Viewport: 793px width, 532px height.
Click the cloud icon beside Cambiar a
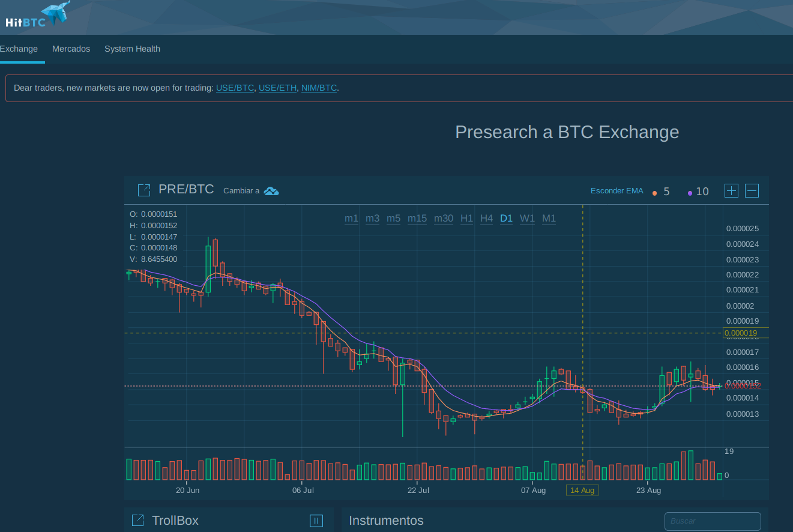[x=271, y=191]
